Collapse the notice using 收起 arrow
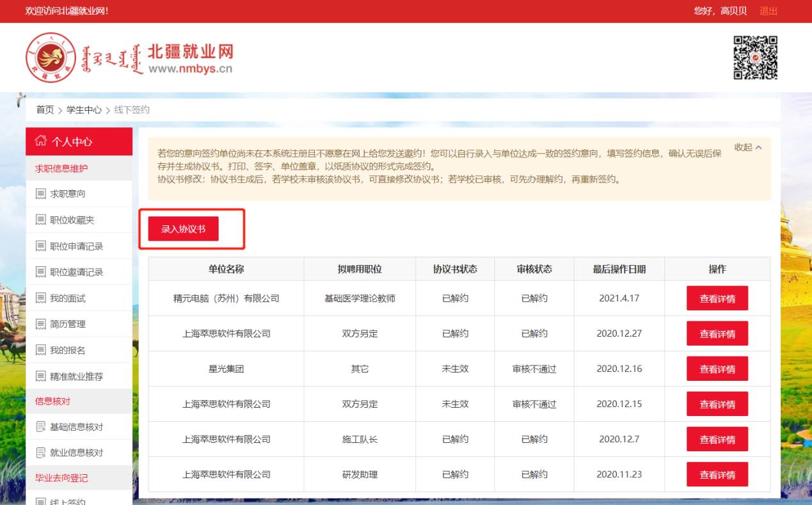The width and height of the screenshot is (812, 505). (758, 147)
